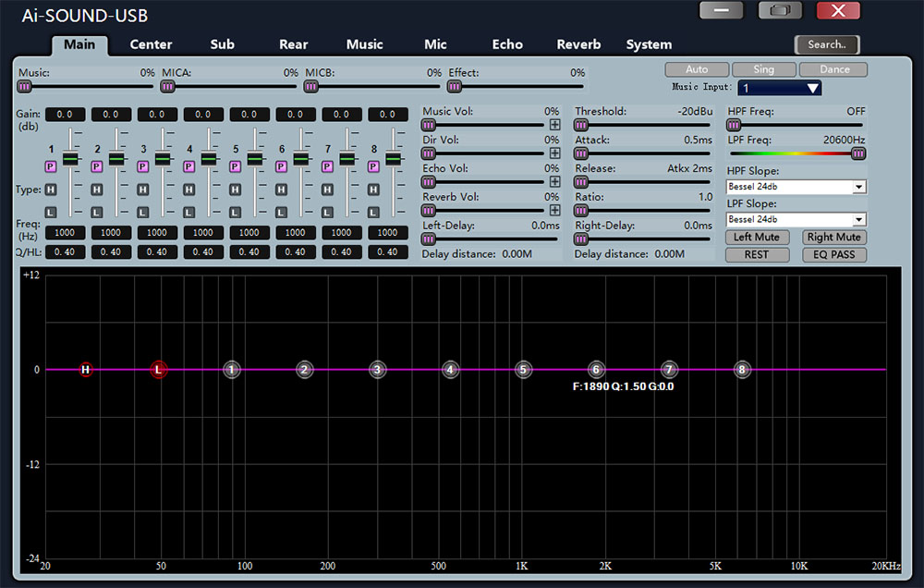Screen dimensions: 924x588
Task: Click the plus icon beside Echo Vol
Action: 554,181
